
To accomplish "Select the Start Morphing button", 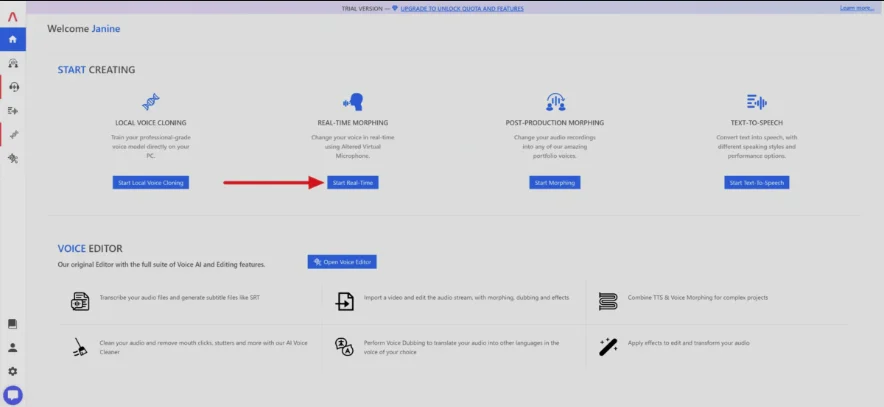I will coord(555,183).
